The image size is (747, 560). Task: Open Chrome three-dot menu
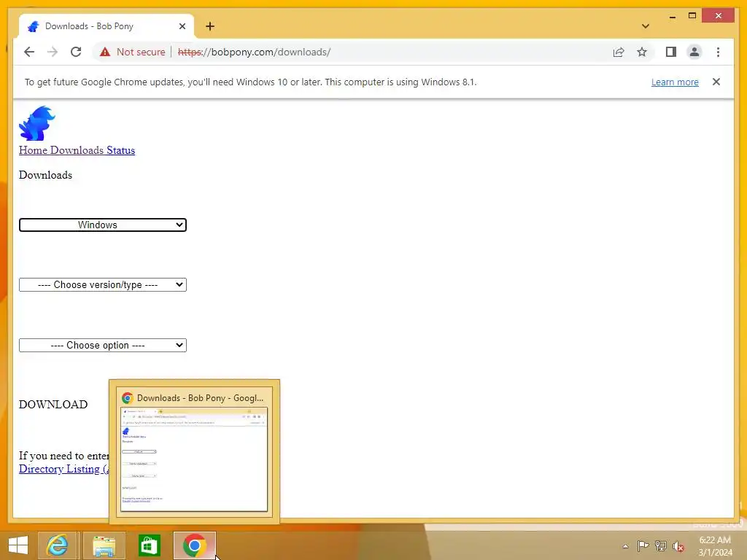pos(718,52)
